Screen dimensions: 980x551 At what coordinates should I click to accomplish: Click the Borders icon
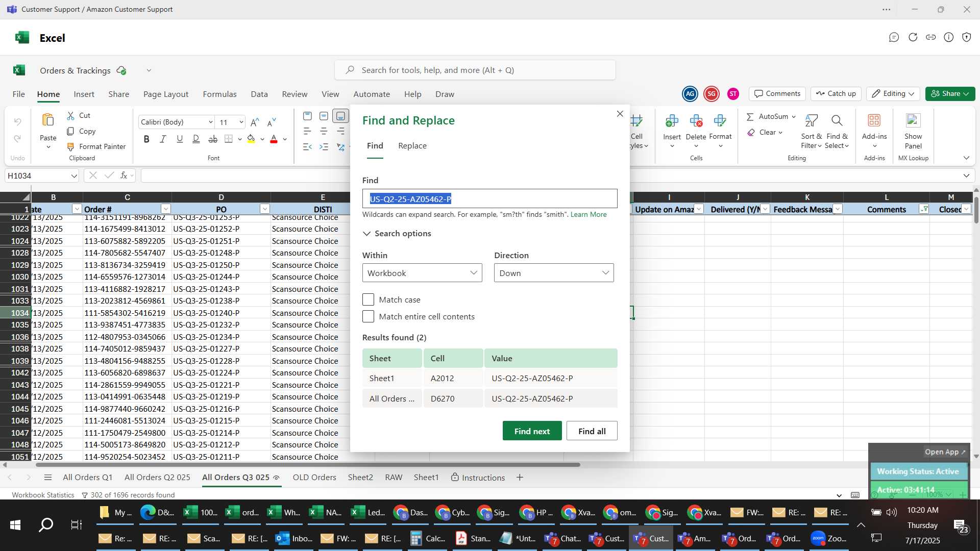coord(229,139)
